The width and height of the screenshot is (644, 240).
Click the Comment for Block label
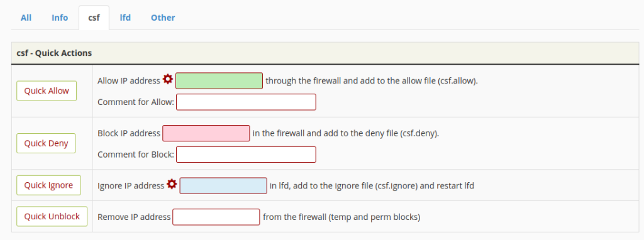[x=136, y=155]
